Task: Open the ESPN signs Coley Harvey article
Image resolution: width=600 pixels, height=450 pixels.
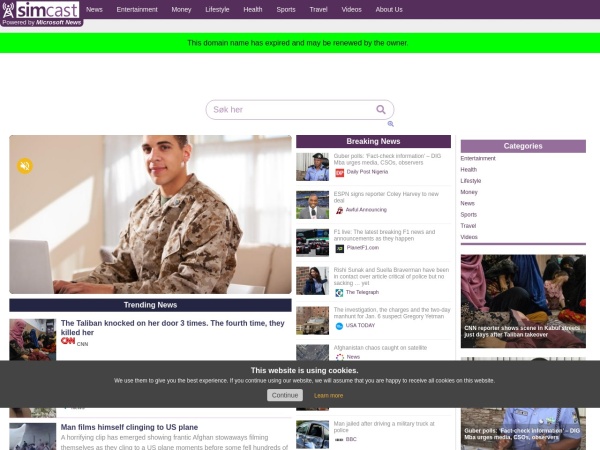Action: click(x=386, y=197)
